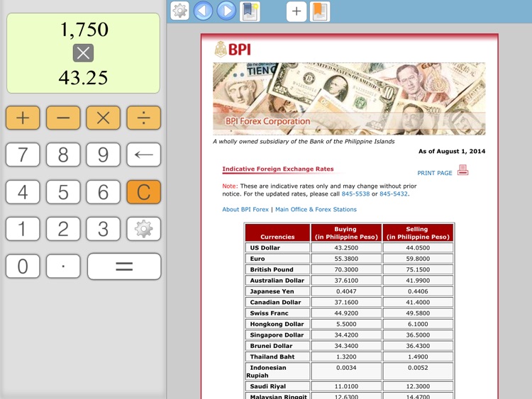Click the calculator plus operator key
This screenshot has height=399, width=532.
(23, 118)
